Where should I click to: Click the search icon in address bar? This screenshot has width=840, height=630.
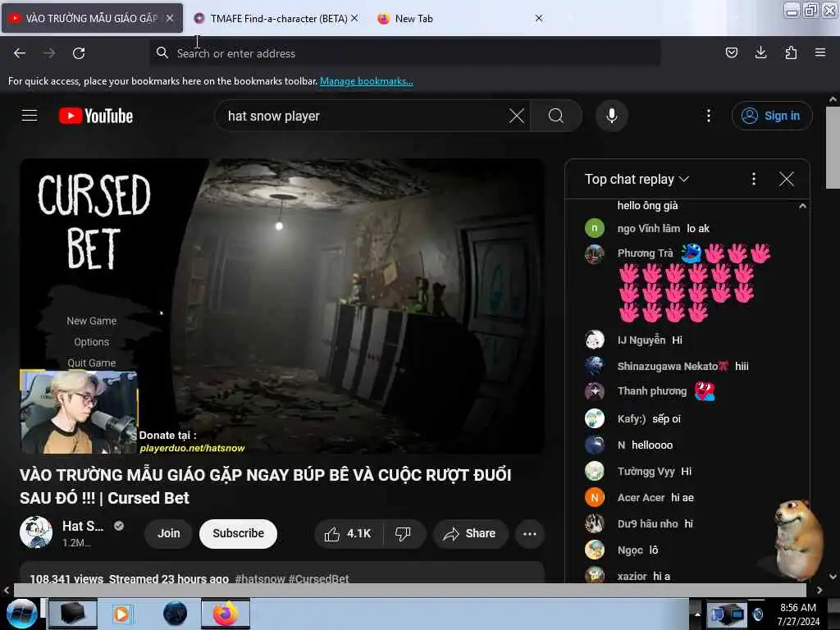[162, 52]
